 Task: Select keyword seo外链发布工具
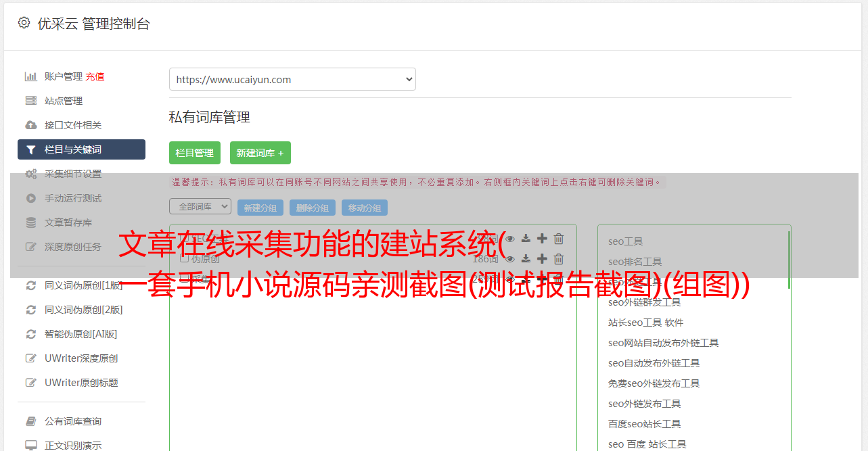[x=645, y=404]
